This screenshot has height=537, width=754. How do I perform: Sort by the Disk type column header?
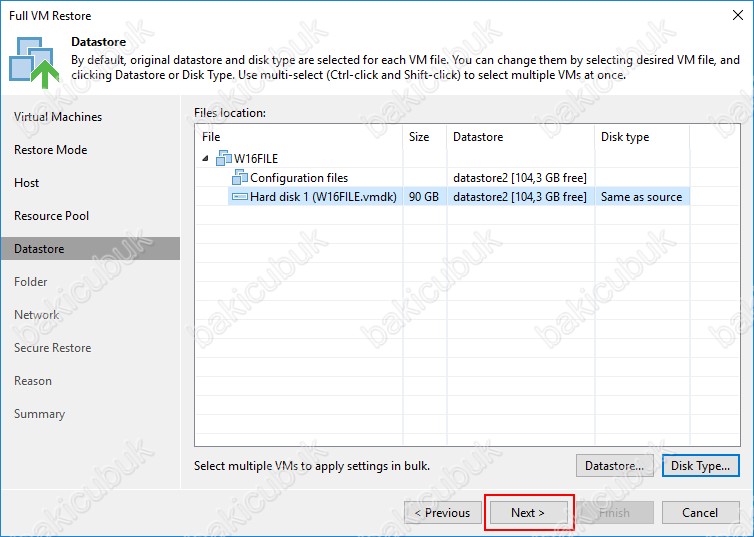[x=642, y=137]
